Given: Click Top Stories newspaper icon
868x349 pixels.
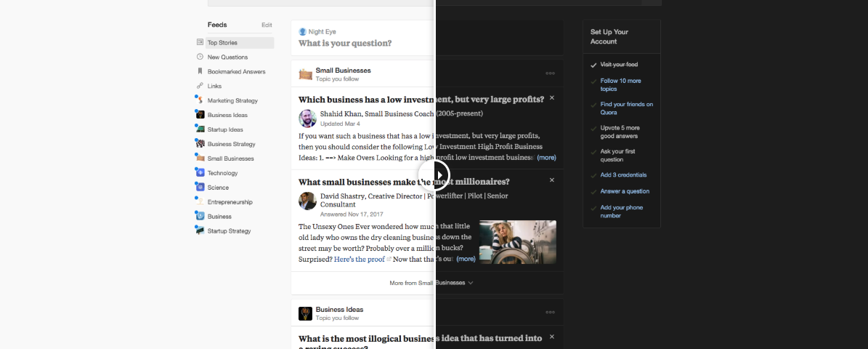Looking at the screenshot, I should [200, 42].
